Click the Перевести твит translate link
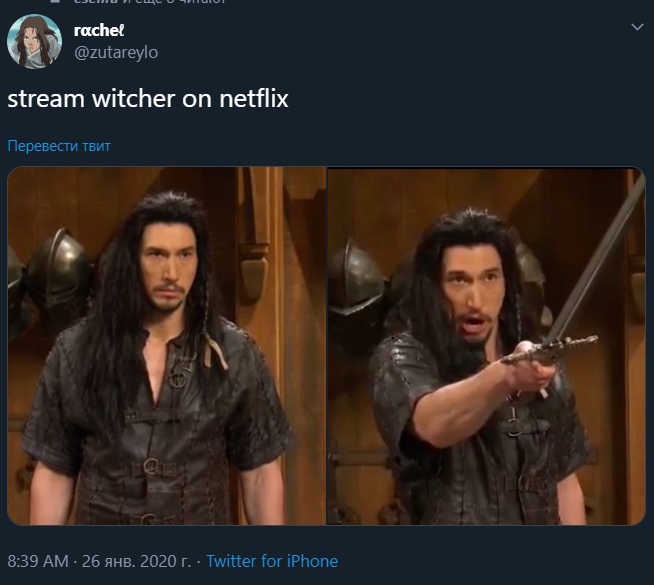This screenshot has width=654, height=585. coord(59,146)
